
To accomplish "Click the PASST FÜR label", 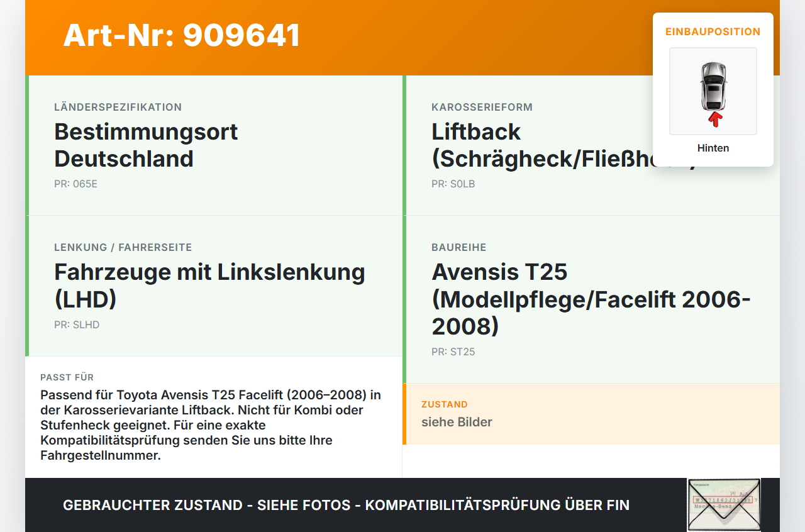I will click(67, 377).
